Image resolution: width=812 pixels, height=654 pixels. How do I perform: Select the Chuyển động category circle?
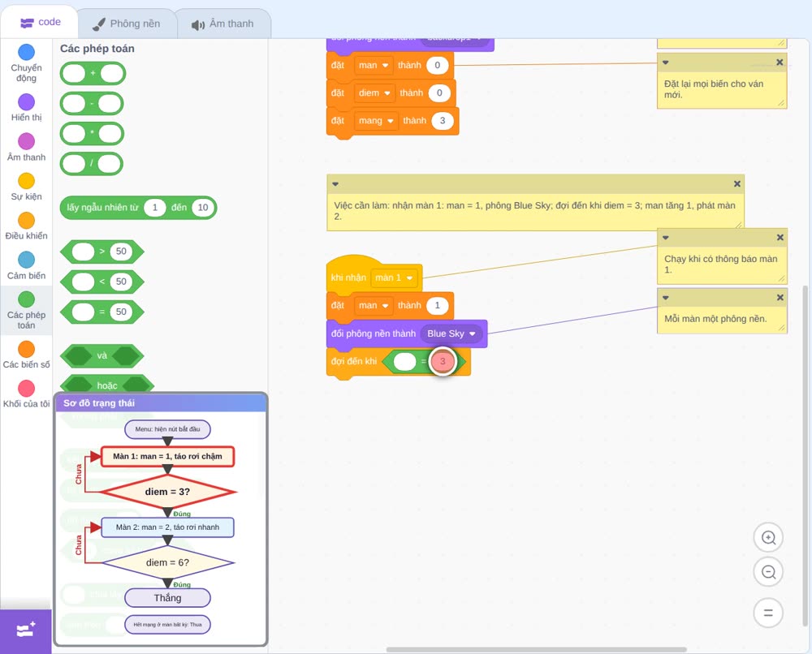click(27, 52)
